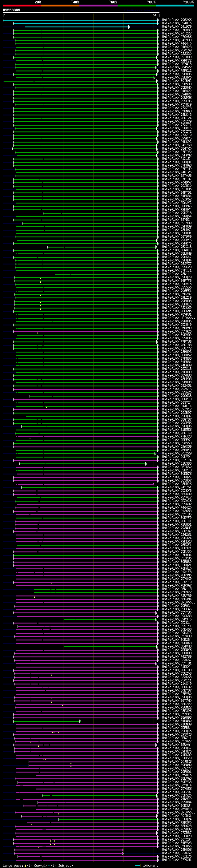Select hit label UniRef100_Q1W3B5
The height and width of the screenshot is (868, 197).
click(177, 464)
